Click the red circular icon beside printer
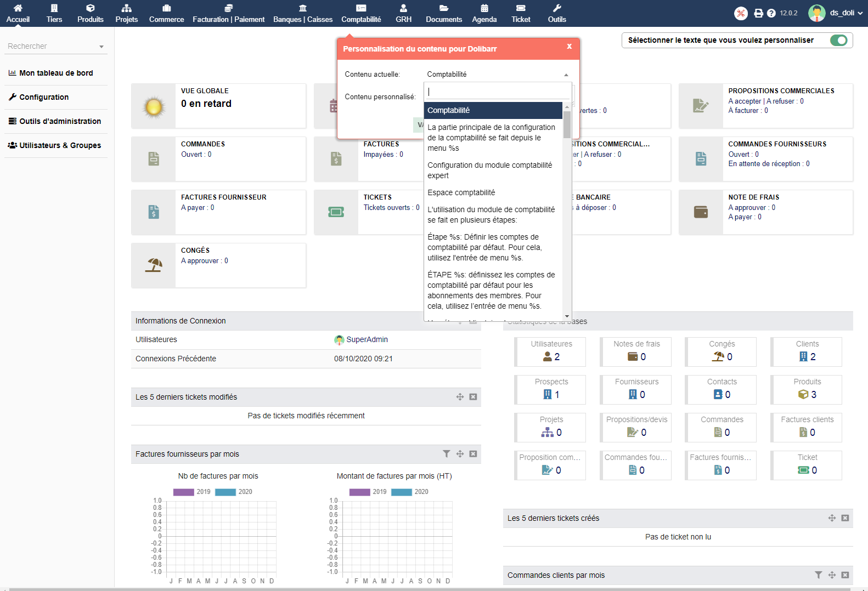The height and width of the screenshot is (591, 868). pos(741,13)
